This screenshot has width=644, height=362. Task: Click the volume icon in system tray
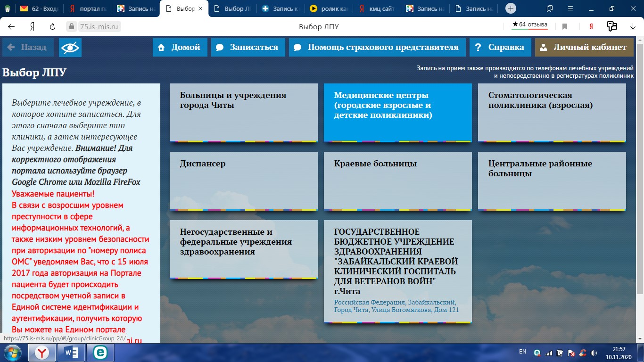pyautogui.click(x=594, y=353)
